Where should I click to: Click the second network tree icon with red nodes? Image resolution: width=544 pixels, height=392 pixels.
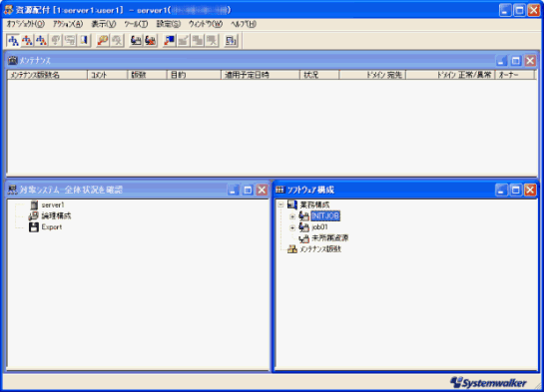(27, 41)
